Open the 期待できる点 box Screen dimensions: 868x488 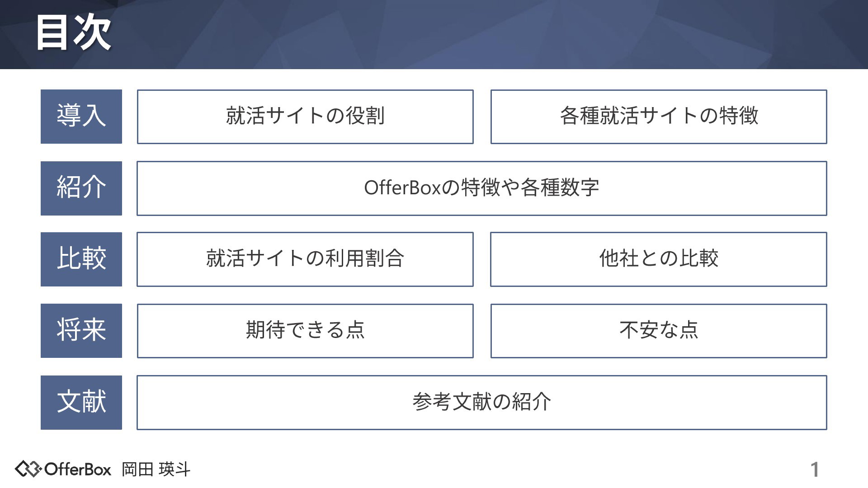tap(305, 331)
